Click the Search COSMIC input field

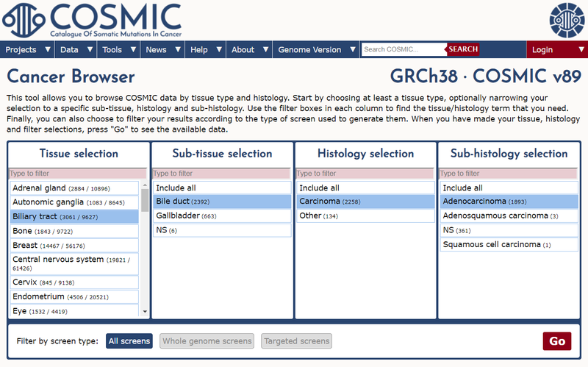pyautogui.click(x=404, y=49)
